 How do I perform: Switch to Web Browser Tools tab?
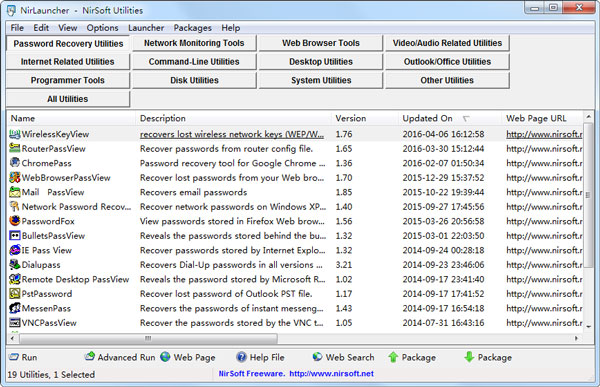click(x=321, y=43)
